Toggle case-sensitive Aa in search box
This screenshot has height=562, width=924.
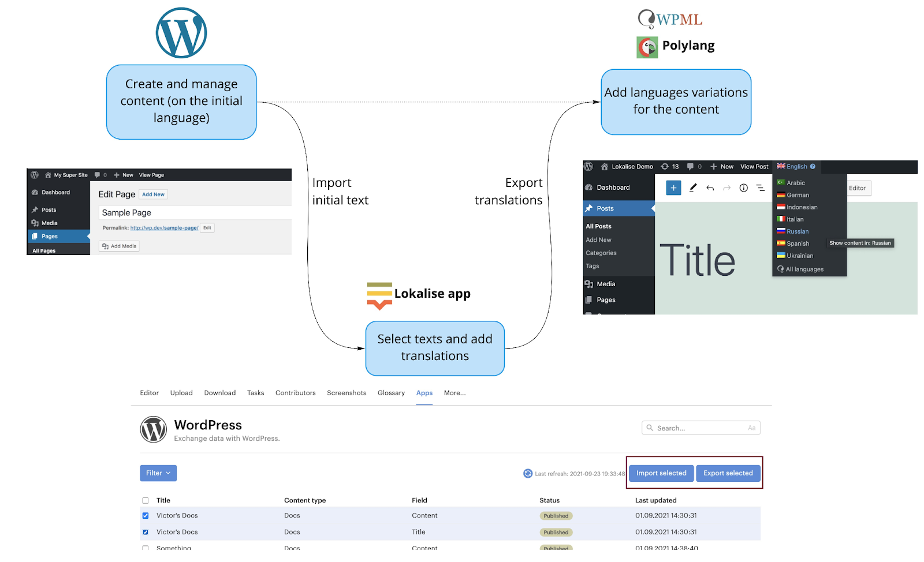(751, 428)
